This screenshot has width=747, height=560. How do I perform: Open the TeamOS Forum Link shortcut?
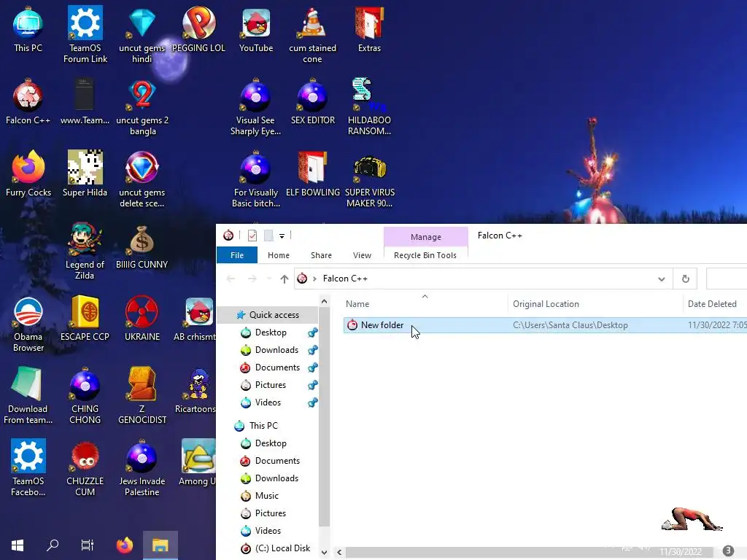pos(85,34)
